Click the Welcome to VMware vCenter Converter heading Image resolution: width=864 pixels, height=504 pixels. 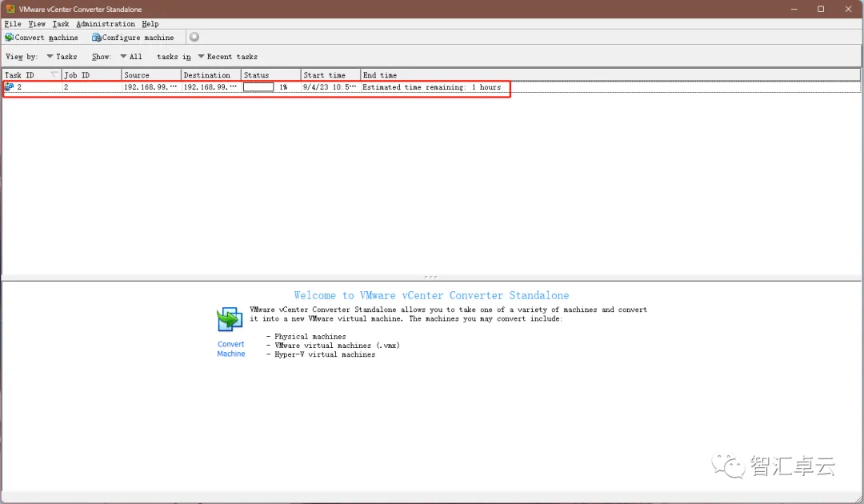click(431, 295)
